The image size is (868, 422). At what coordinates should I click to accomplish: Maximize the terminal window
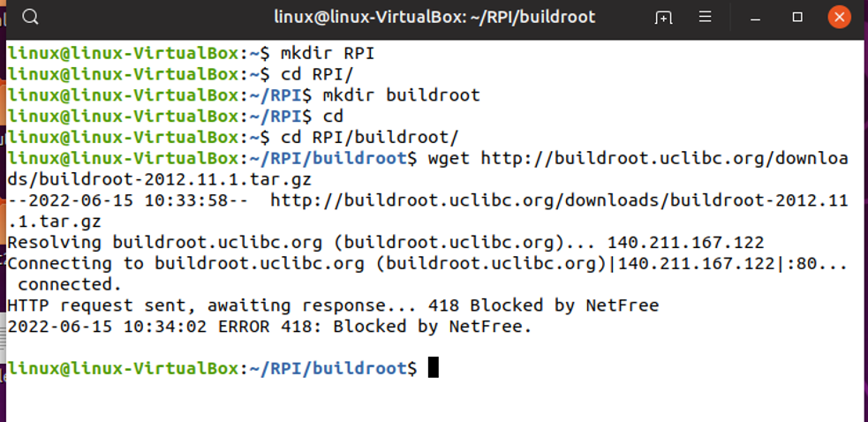point(797,18)
